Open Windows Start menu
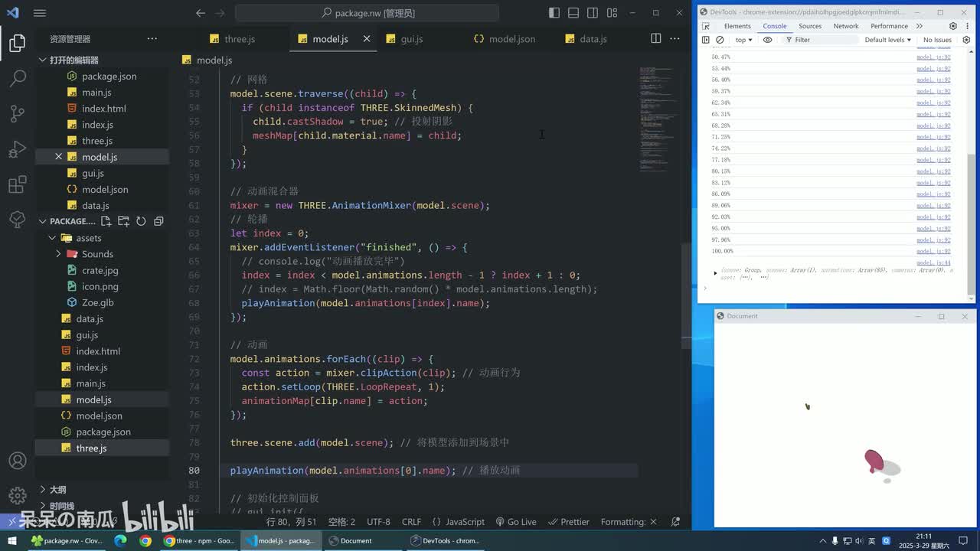The height and width of the screenshot is (551, 980). [11, 540]
